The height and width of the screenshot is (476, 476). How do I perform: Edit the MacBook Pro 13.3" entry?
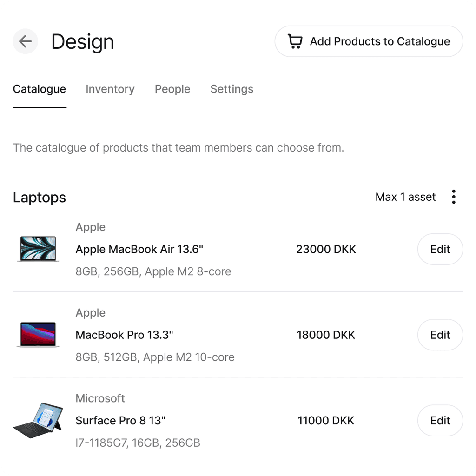pos(440,335)
